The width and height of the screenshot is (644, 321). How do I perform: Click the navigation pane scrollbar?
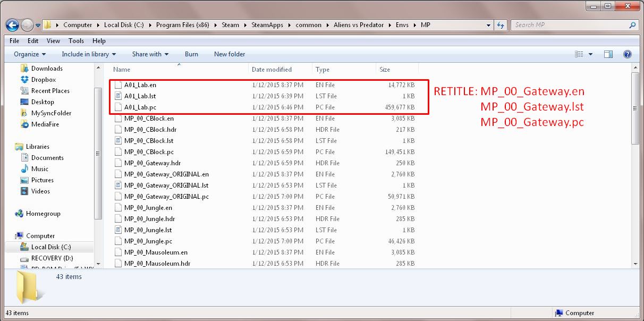pos(98,154)
